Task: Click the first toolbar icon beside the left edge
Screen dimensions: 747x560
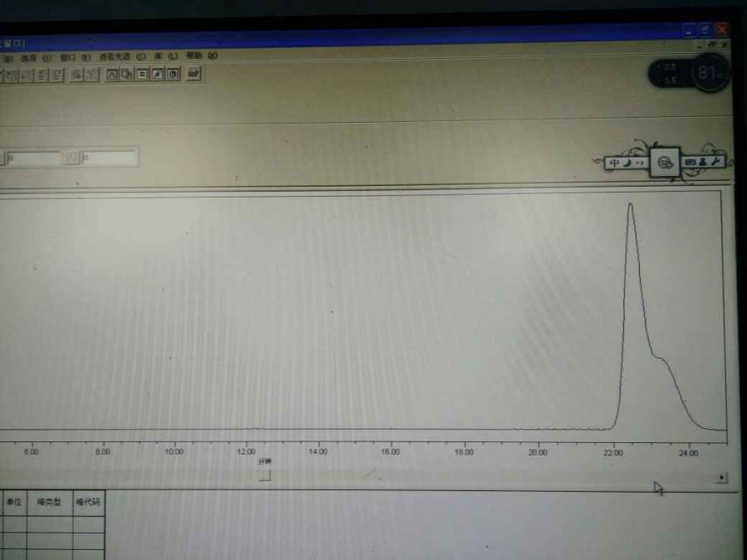Action: 11,75
